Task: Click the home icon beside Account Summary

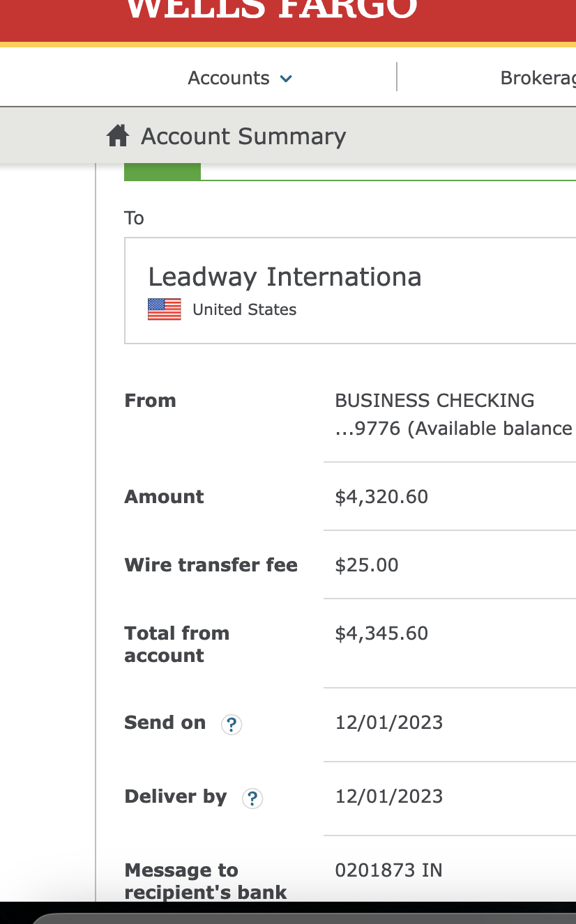Action: point(118,136)
